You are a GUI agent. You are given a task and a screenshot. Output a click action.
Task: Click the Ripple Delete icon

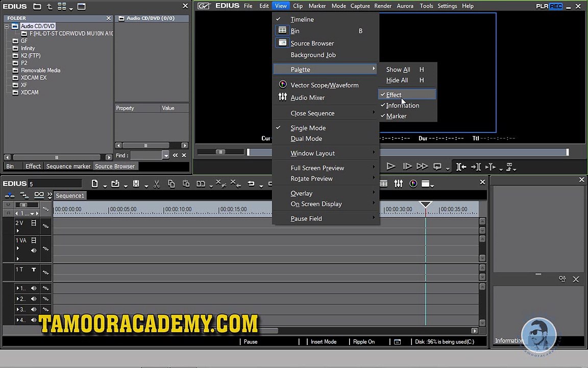[x=235, y=183]
